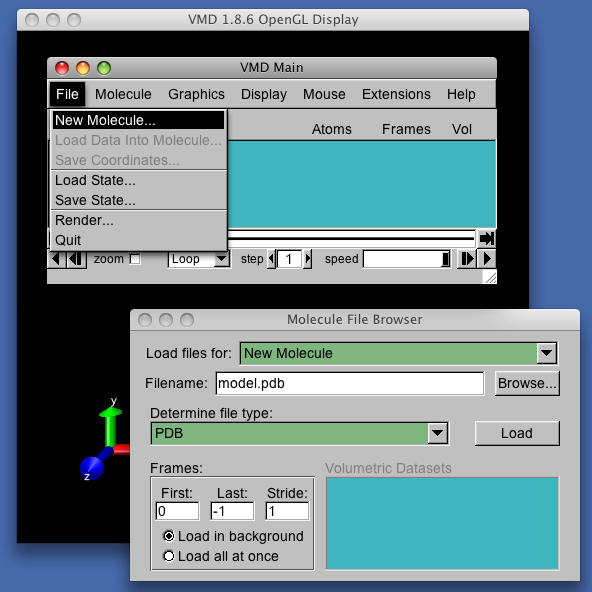Play animation backward arrow

[x=56, y=259]
